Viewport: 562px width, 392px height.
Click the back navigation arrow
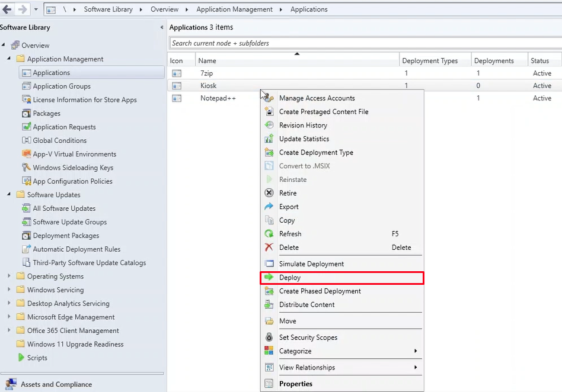point(7,9)
